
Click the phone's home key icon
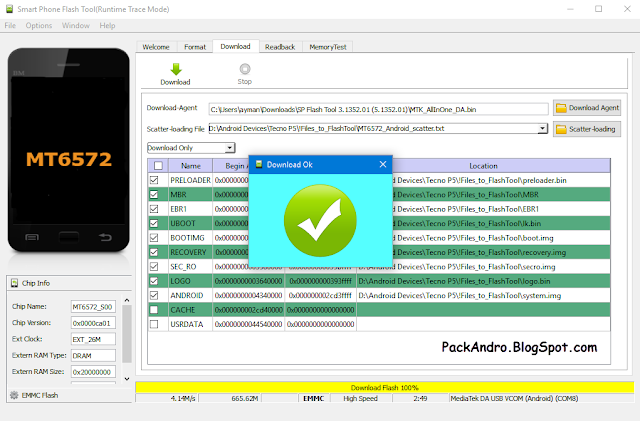(x=69, y=237)
